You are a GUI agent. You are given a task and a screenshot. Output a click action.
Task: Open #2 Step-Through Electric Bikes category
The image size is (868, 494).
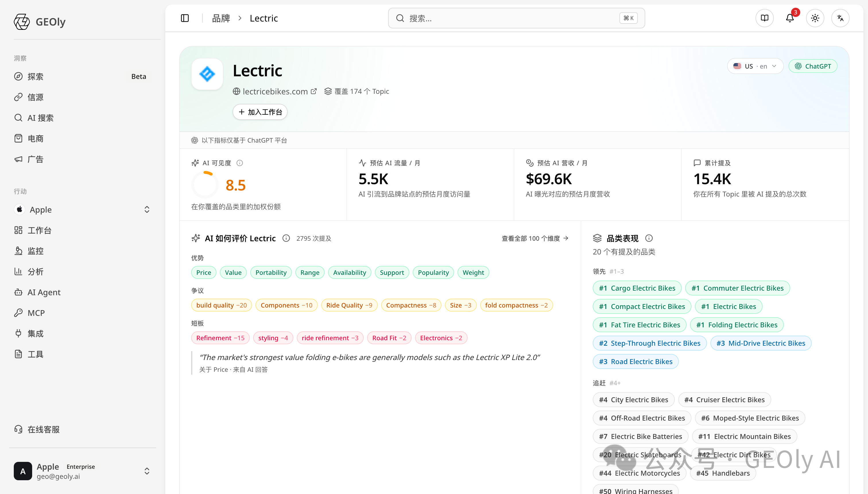click(x=650, y=343)
